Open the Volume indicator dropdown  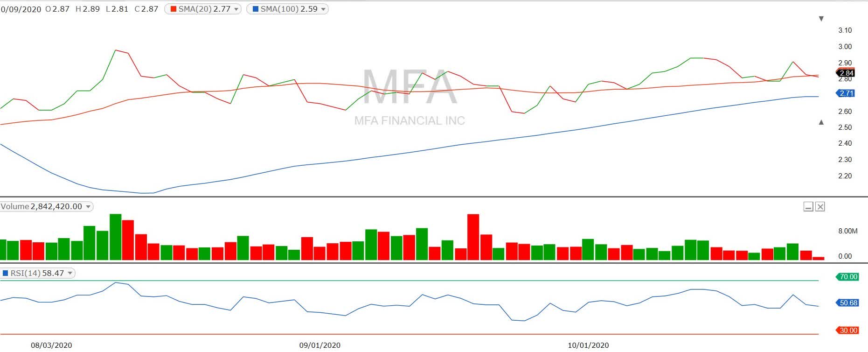(88, 206)
